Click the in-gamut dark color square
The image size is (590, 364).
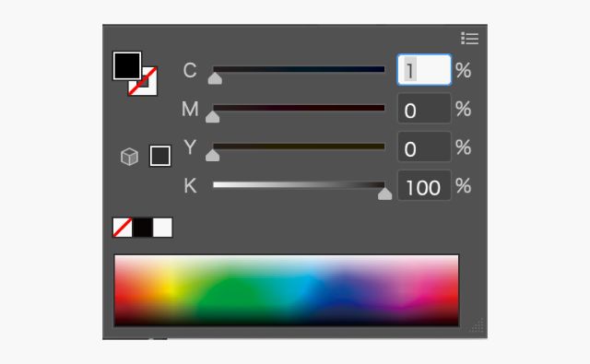coord(160,156)
